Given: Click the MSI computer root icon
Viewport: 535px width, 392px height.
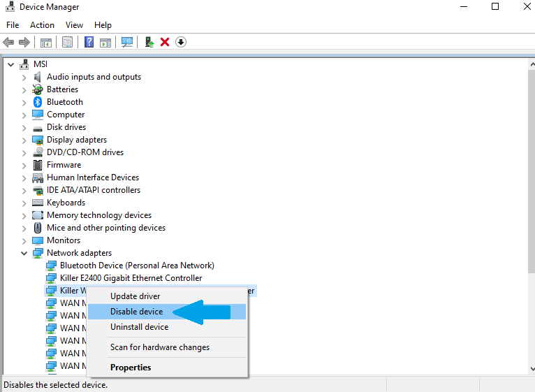Looking at the screenshot, I should coord(24,64).
